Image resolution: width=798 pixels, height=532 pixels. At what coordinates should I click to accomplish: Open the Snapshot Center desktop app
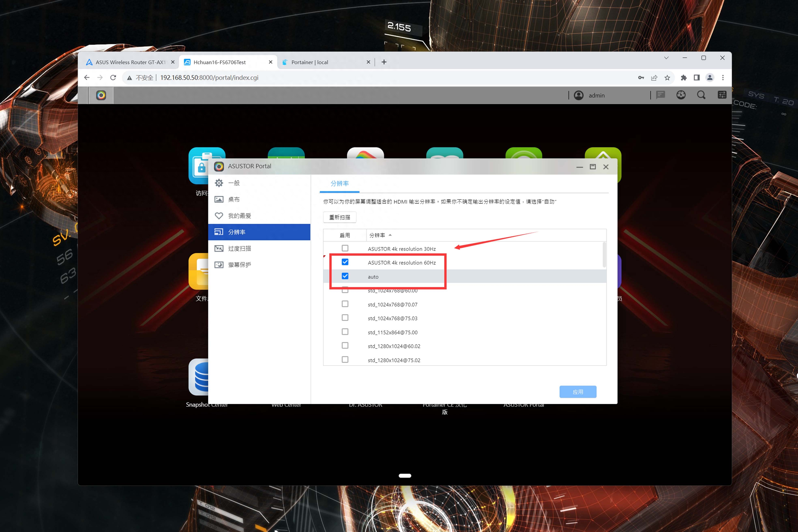coord(198,377)
